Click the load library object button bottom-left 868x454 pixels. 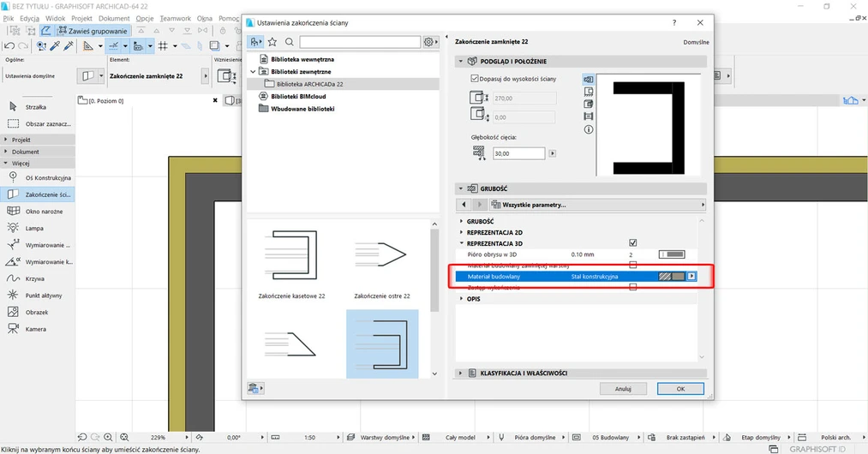pos(255,387)
